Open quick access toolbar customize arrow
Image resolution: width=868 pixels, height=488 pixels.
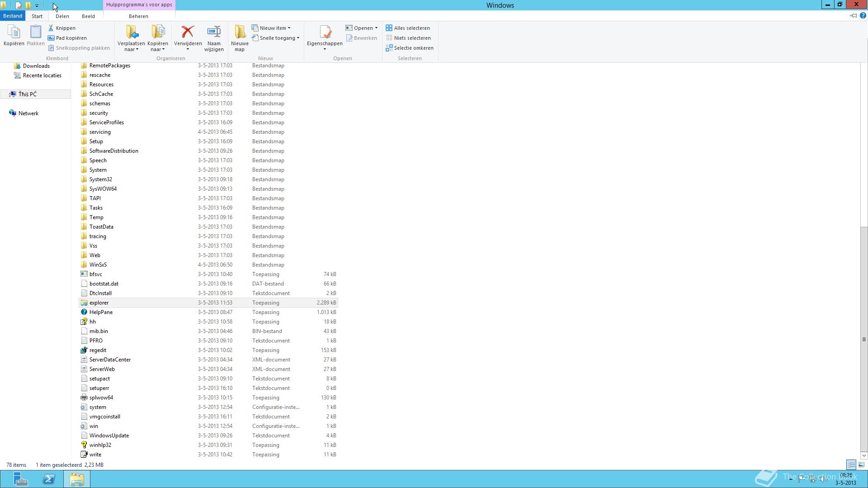pos(37,5)
